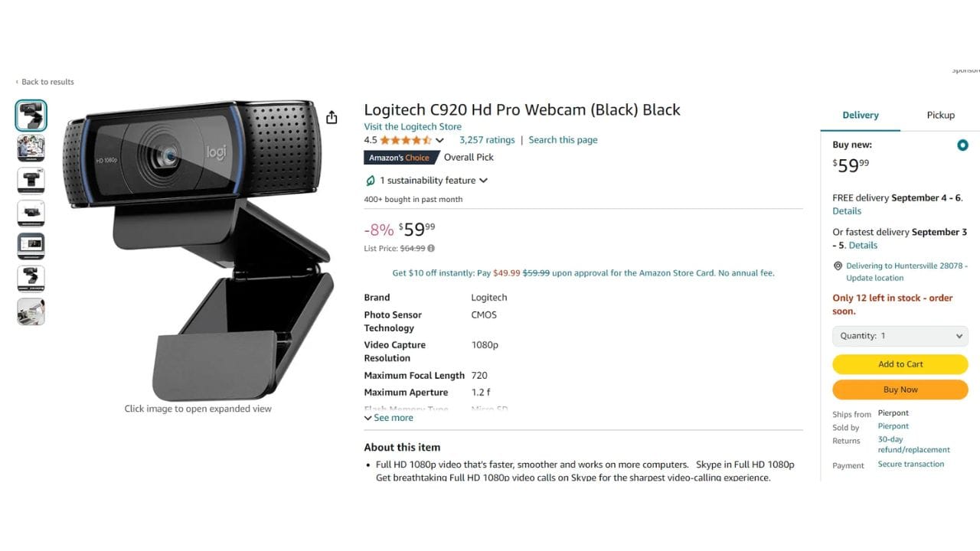Click the sustainability leaf icon
The width and height of the screenshot is (980, 551).
(371, 181)
